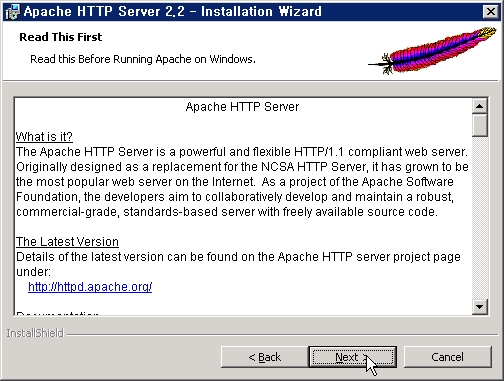Click the window title bar text
This screenshot has width=504, height=381.
(x=173, y=12)
